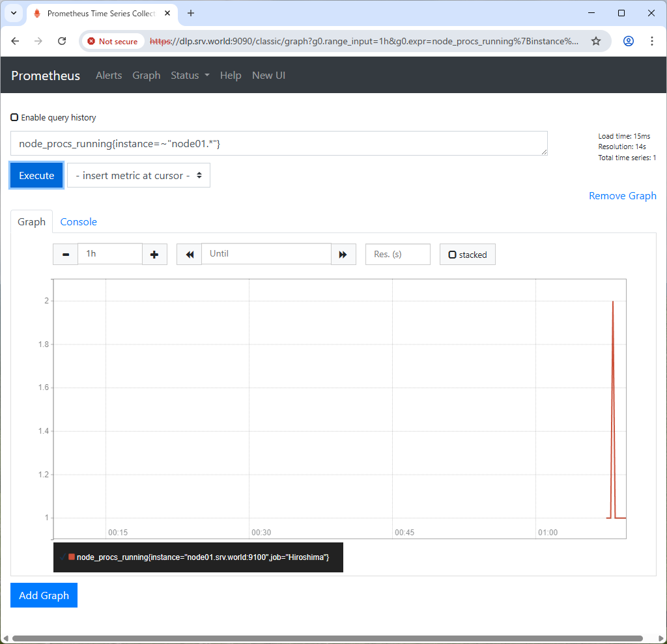Bookmark this page with the star icon
This screenshot has height=644, width=667.
pyautogui.click(x=595, y=41)
